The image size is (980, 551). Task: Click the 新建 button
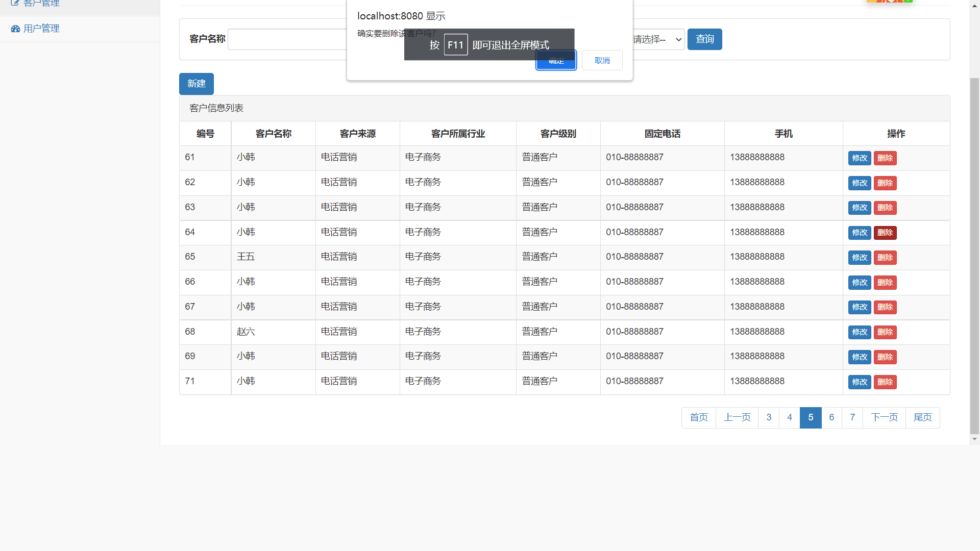196,84
